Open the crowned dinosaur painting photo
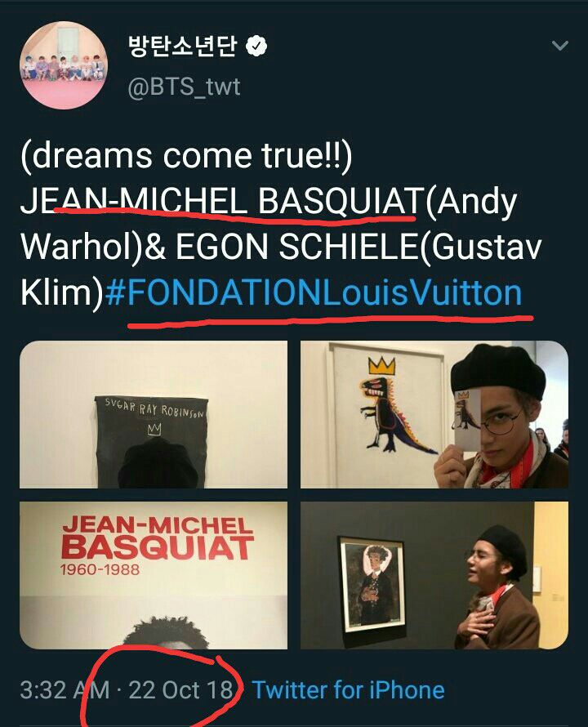The image size is (588, 727). [434, 414]
